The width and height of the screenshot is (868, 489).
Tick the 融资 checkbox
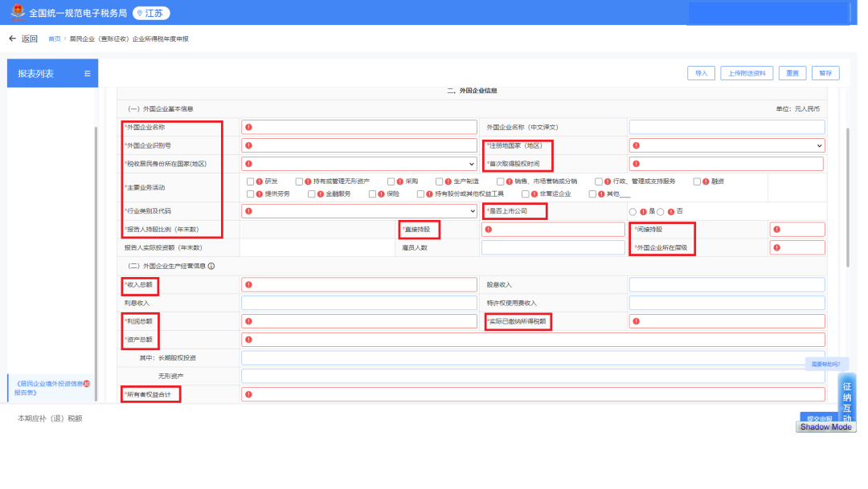tap(697, 181)
